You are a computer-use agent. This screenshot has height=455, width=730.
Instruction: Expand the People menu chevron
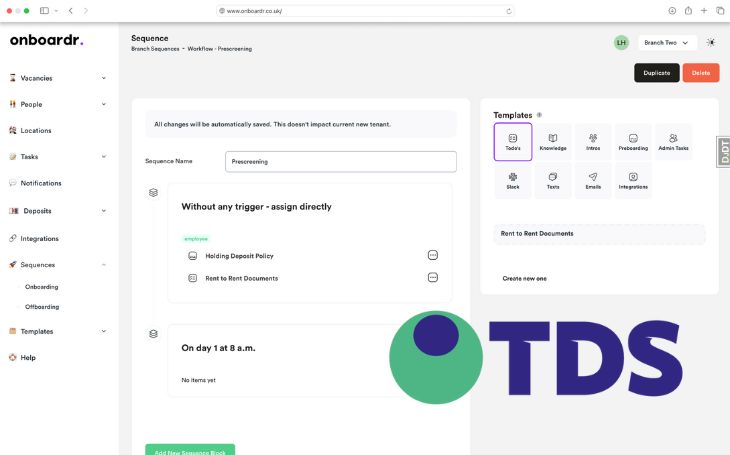pyautogui.click(x=104, y=104)
